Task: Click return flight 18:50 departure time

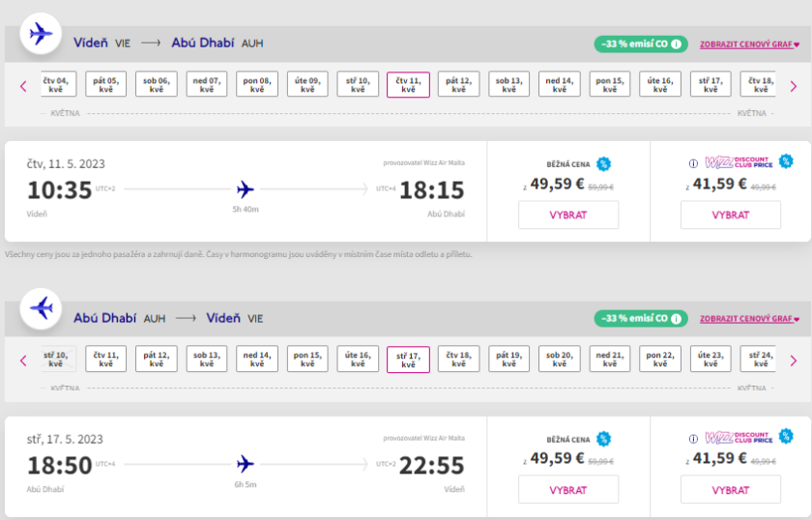Action: tap(59, 465)
